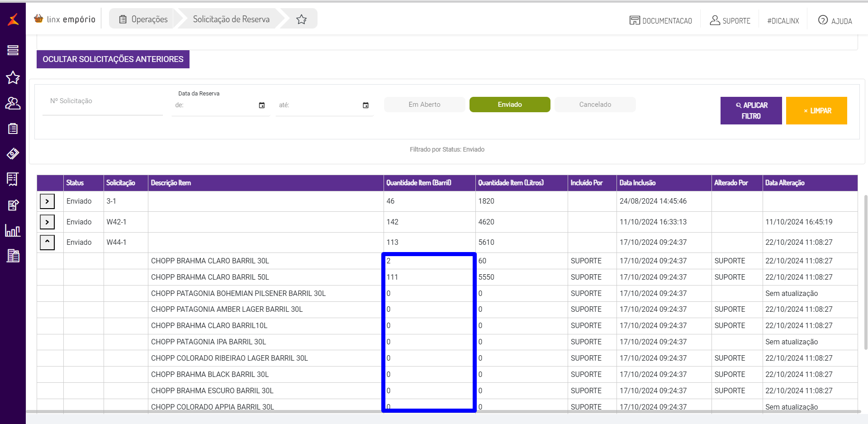Click the linx empório basket logo
This screenshot has width=868, height=424.
coord(65,19)
